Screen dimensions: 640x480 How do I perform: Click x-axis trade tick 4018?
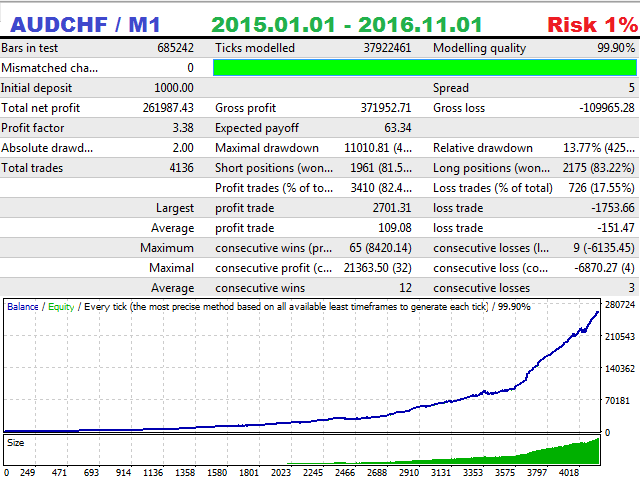coord(569,472)
